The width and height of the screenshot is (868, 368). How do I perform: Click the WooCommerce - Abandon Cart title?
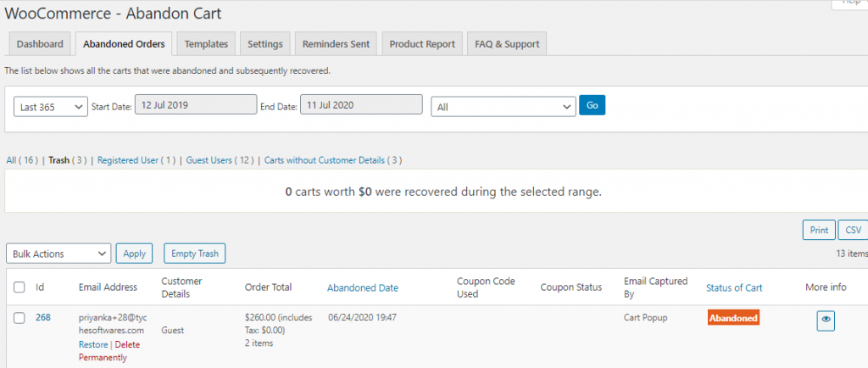click(113, 14)
